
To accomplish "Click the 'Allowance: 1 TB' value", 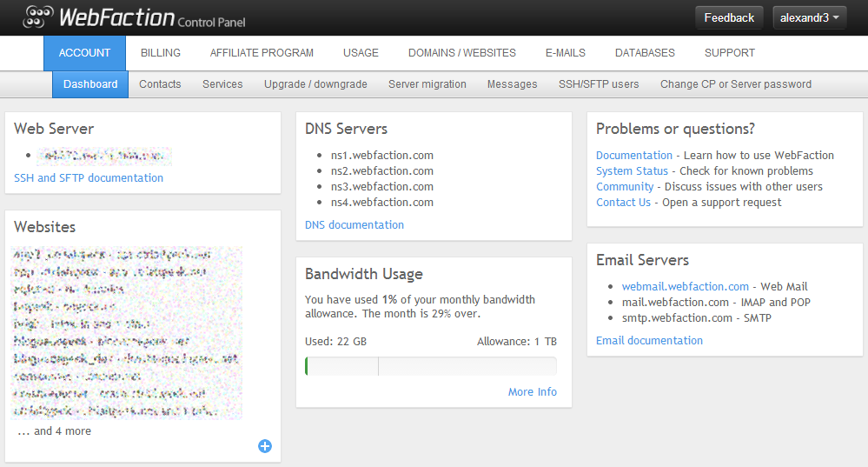I will [x=517, y=341].
